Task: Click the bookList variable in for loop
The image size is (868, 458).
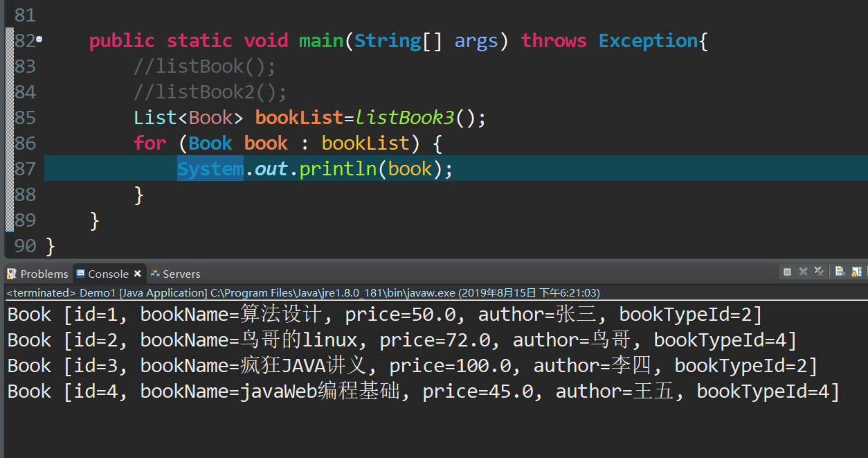Action: 365,143
